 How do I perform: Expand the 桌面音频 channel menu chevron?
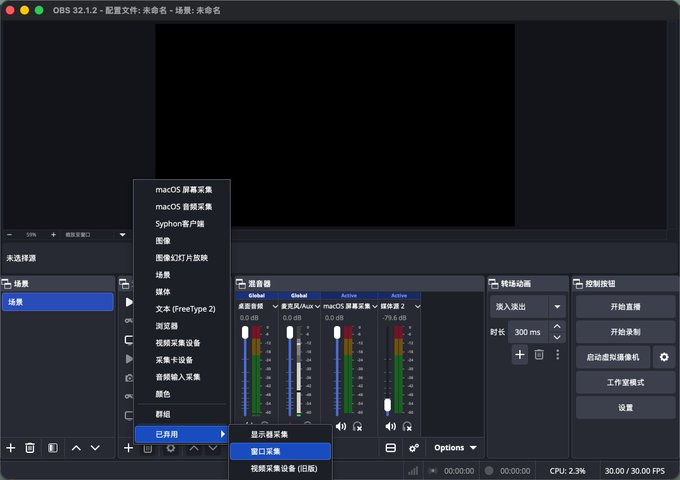275,307
